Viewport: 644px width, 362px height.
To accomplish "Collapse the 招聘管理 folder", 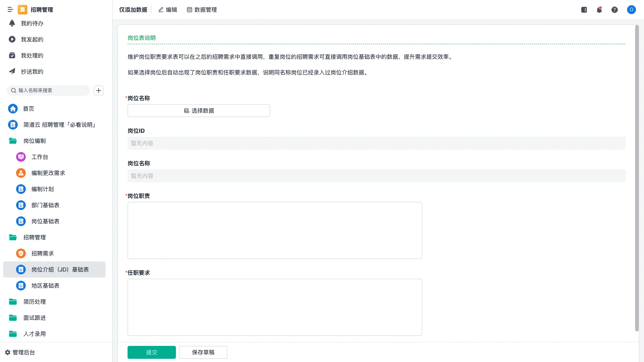I will pyautogui.click(x=35, y=237).
